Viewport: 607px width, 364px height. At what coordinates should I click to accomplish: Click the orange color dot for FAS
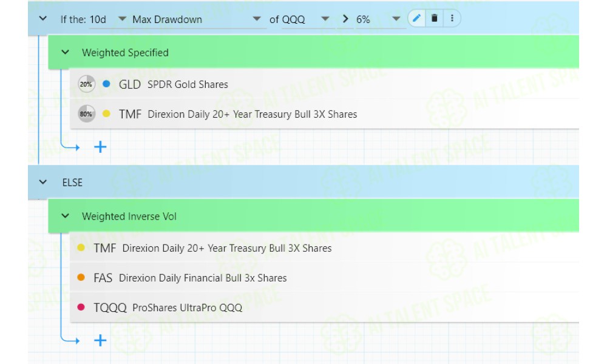(81, 277)
